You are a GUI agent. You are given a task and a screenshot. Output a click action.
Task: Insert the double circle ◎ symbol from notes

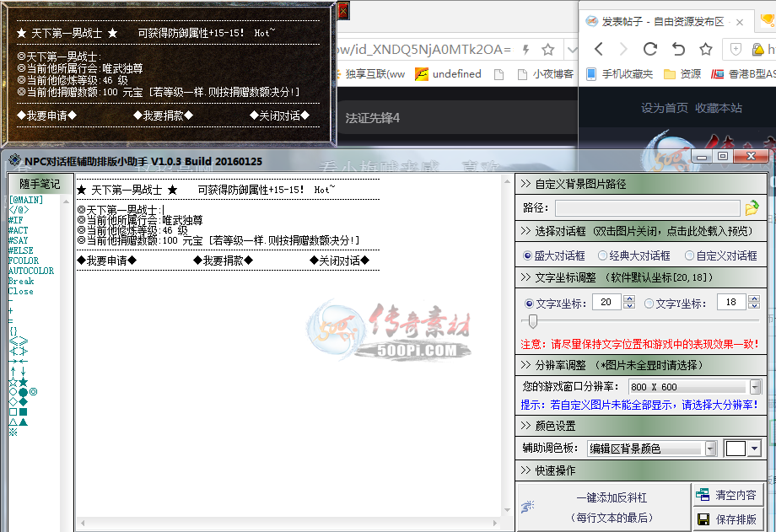point(33,391)
